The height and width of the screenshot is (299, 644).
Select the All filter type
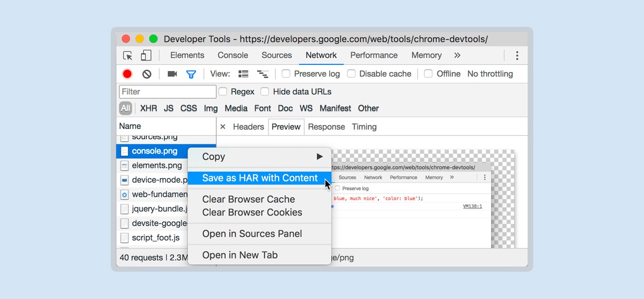click(x=125, y=108)
